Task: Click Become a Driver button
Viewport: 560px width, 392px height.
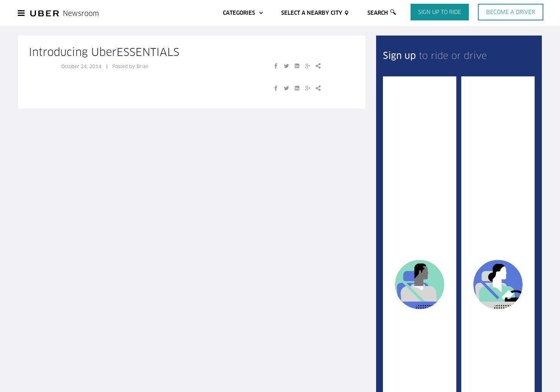Action: click(510, 12)
